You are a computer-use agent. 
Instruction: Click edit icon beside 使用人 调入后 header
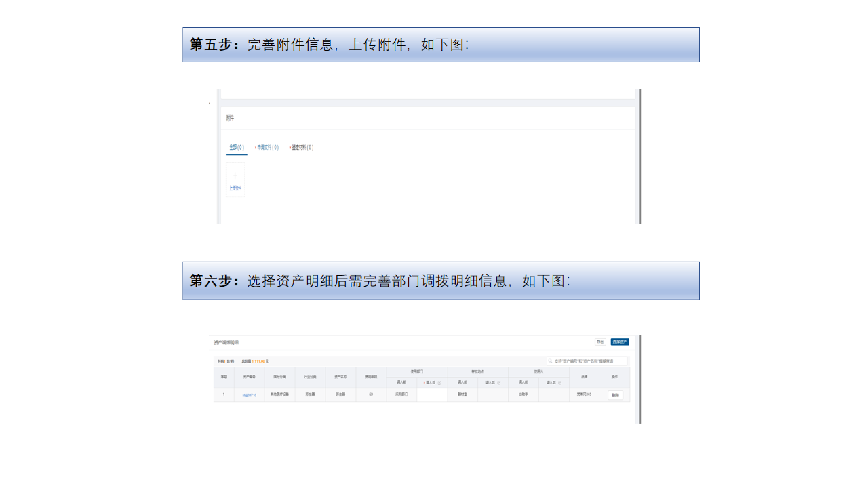(560, 383)
